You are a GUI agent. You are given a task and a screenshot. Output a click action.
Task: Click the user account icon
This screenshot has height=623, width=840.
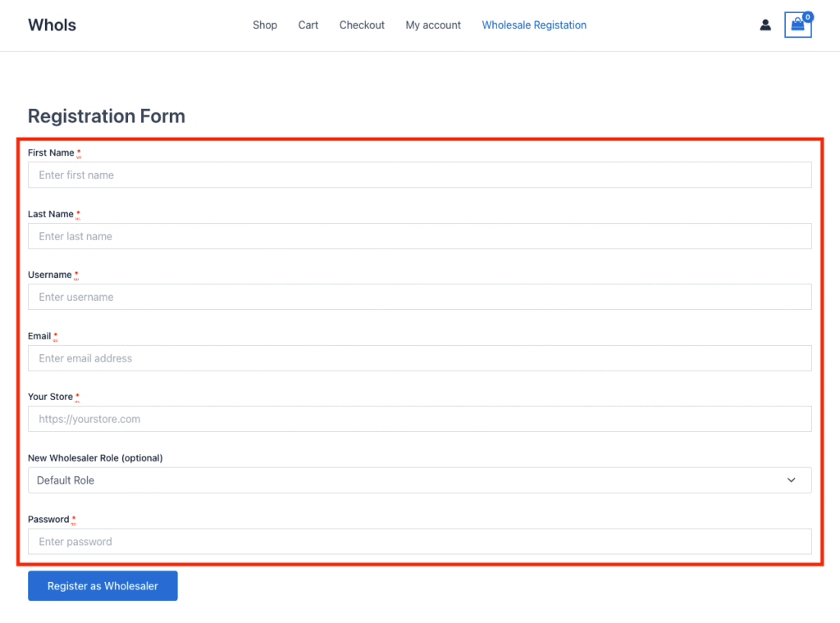(765, 25)
